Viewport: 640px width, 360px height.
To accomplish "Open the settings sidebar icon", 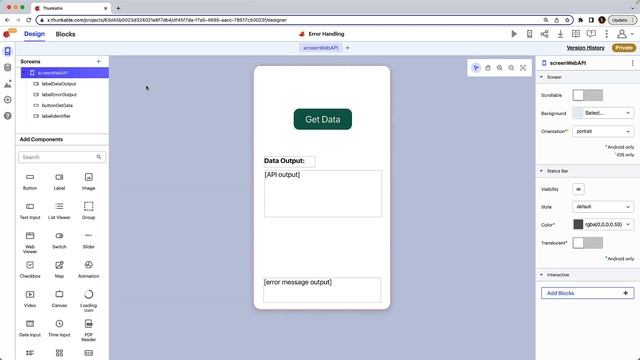I will 7,100.
